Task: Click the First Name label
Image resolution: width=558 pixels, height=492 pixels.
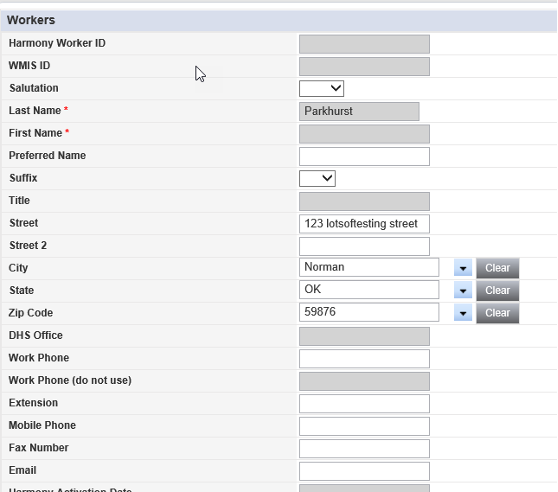Action: 36,133
